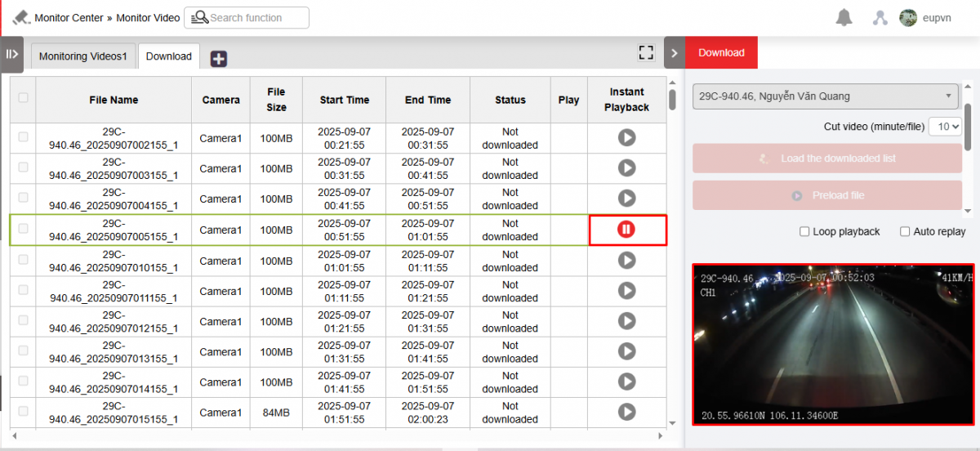Enable Auto replay checkbox
Image resolution: width=980 pixels, height=451 pixels.
point(905,231)
